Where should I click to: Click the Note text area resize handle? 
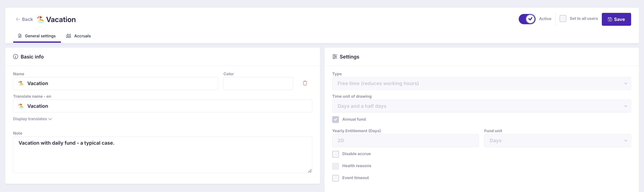(x=310, y=171)
